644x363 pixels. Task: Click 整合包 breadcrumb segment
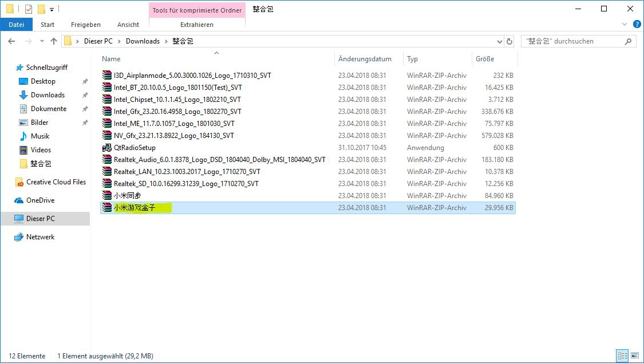[x=183, y=41]
